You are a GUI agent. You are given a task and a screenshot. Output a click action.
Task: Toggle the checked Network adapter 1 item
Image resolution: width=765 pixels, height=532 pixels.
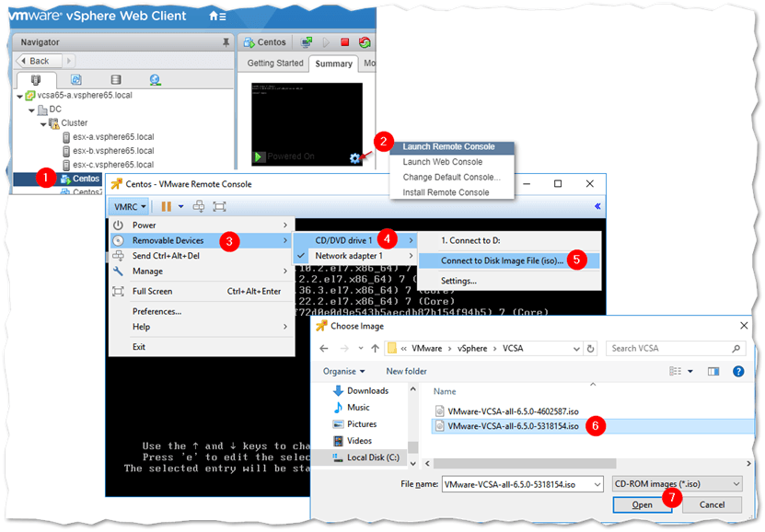(x=354, y=256)
